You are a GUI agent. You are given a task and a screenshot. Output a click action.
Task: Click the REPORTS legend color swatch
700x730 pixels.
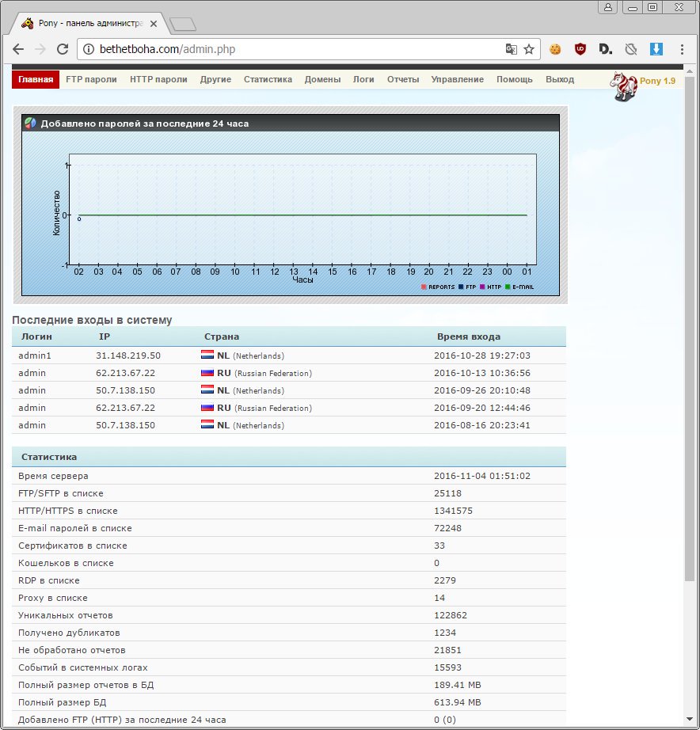point(424,287)
